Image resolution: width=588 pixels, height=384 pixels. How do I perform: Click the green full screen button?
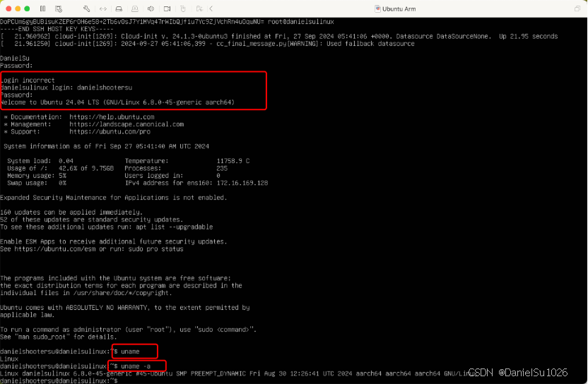point(27,8)
